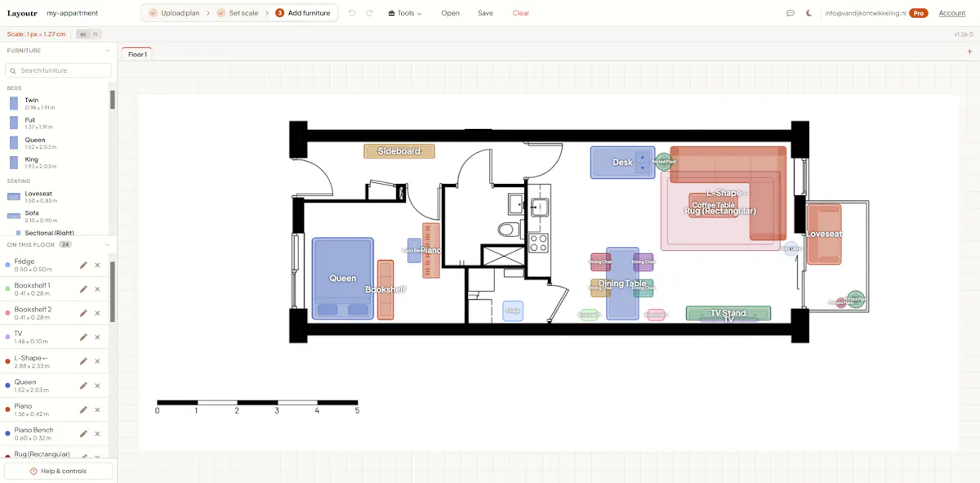
Task: Add Full bed from furniture list
Action: [54, 123]
